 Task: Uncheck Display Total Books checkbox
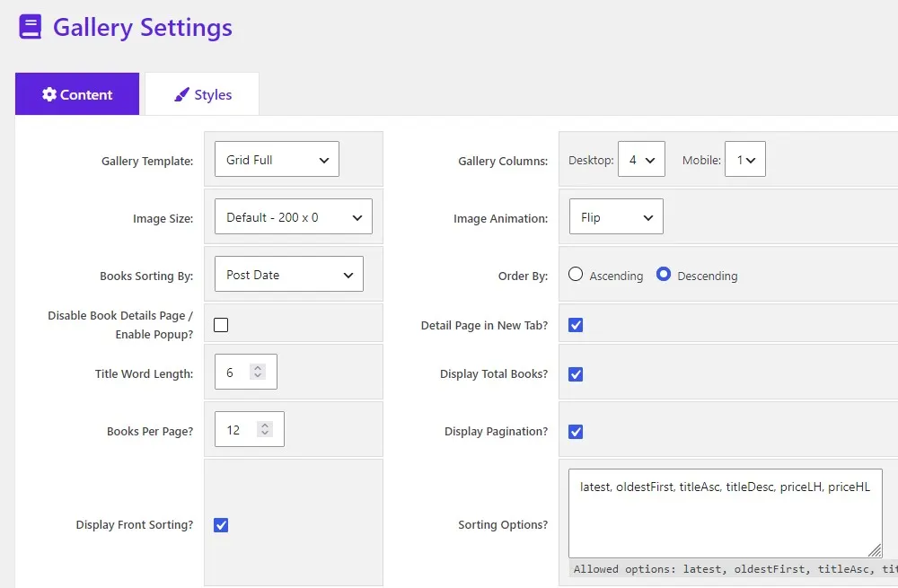576,374
